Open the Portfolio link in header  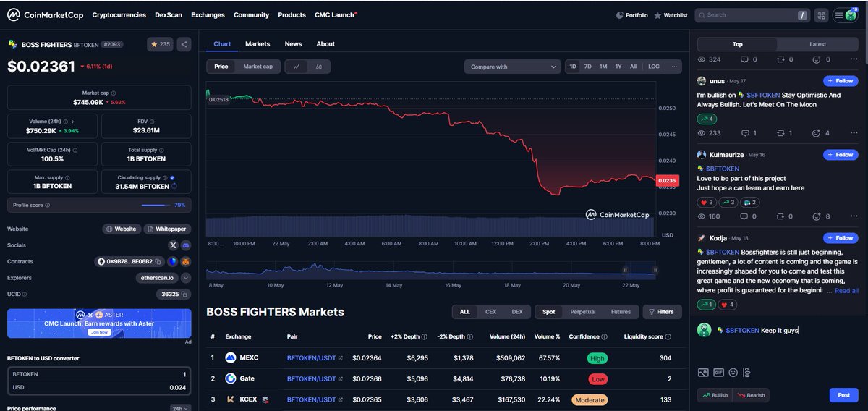(632, 14)
